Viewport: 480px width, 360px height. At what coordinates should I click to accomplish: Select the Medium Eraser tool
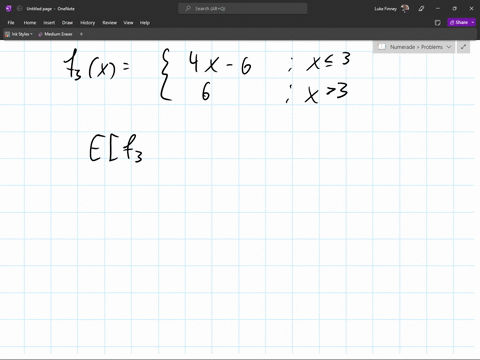[55, 34]
